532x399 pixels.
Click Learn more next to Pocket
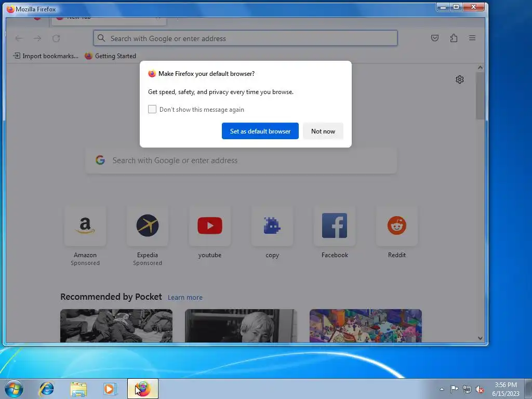(185, 298)
